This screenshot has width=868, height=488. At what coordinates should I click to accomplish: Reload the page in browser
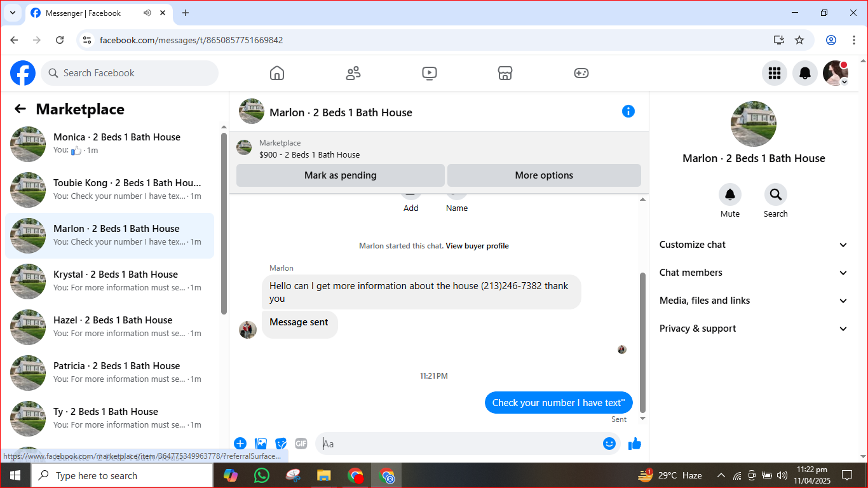tap(60, 40)
